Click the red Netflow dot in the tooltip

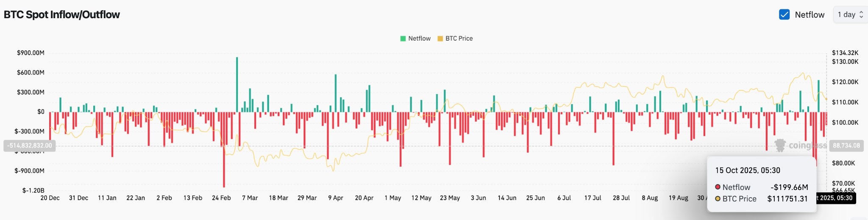tap(718, 187)
